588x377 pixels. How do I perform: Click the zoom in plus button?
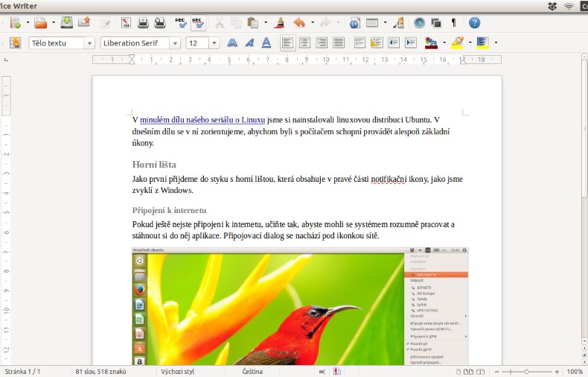click(x=557, y=372)
